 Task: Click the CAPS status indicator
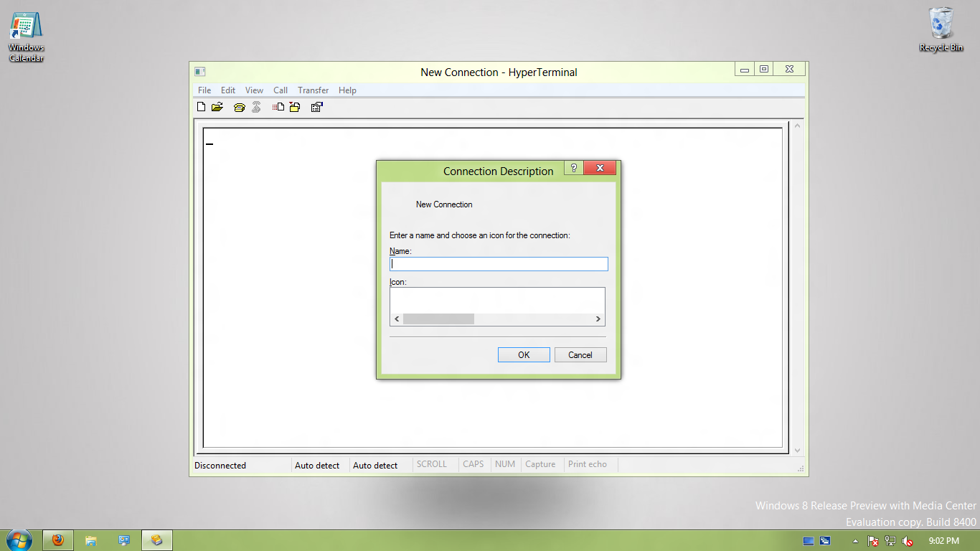point(473,464)
